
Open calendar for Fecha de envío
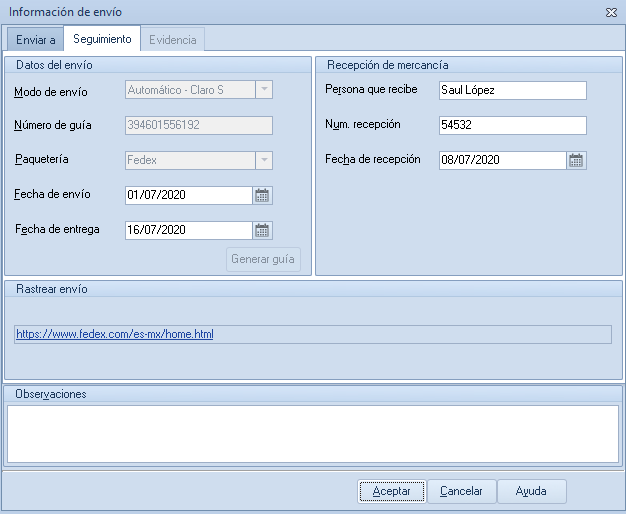pos(262,195)
